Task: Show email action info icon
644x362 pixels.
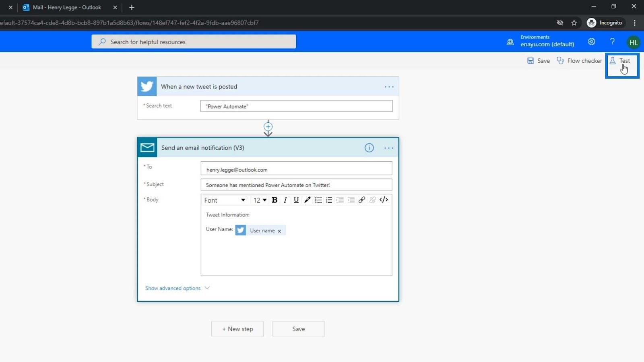Action: coord(369,148)
